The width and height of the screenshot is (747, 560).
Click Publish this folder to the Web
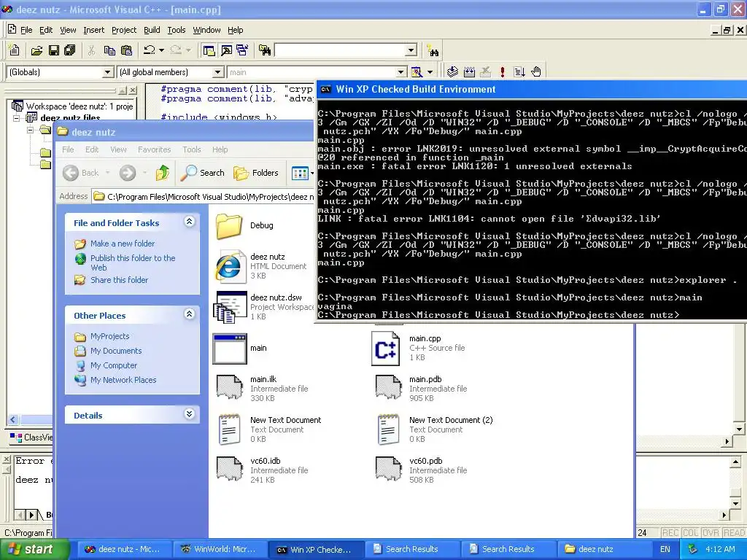[x=133, y=262]
